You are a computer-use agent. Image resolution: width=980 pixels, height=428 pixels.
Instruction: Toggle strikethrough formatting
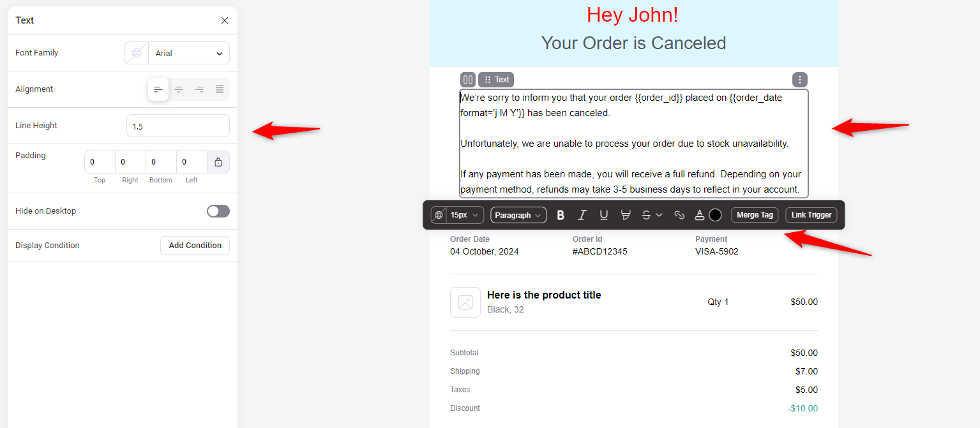(x=646, y=215)
